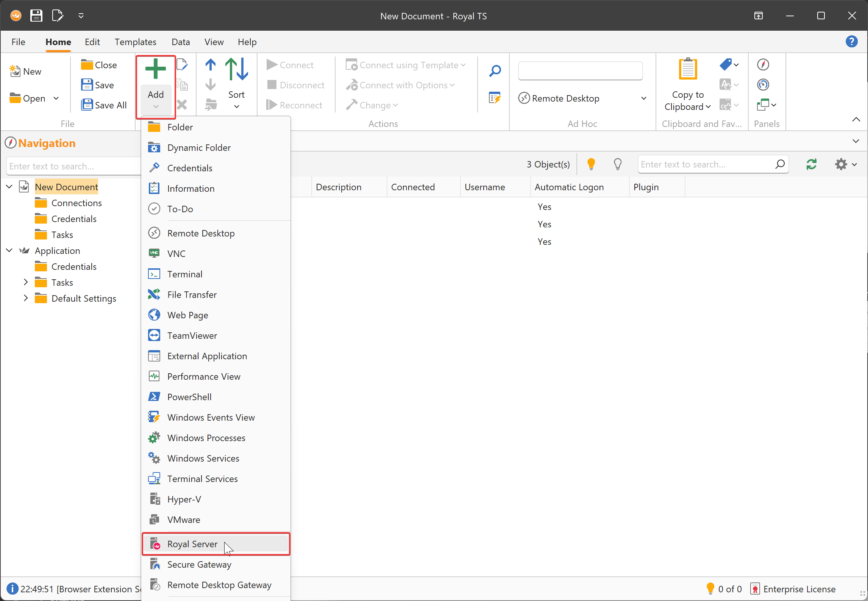This screenshot has height=601, width=868.
Task: Click the magnifier search icon in ribbon
Action: point(495,70)
